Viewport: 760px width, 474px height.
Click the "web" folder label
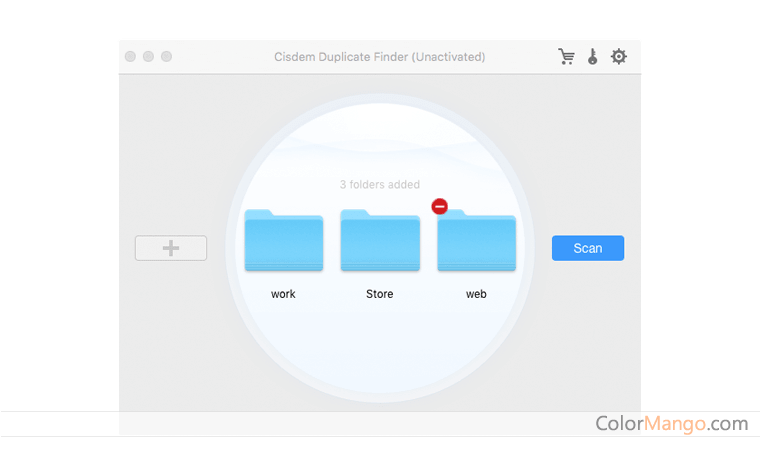coord(476,294)
